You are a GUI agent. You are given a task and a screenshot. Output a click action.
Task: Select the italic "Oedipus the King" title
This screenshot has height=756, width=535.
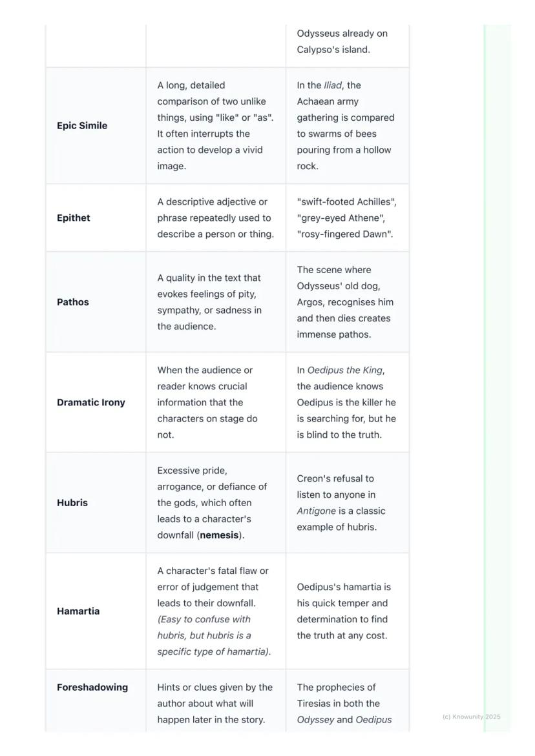click(x=345, y=371)
